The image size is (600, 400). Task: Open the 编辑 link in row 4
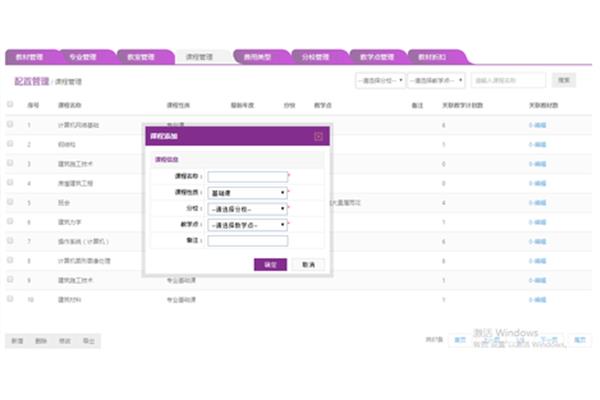click(538, 183)
